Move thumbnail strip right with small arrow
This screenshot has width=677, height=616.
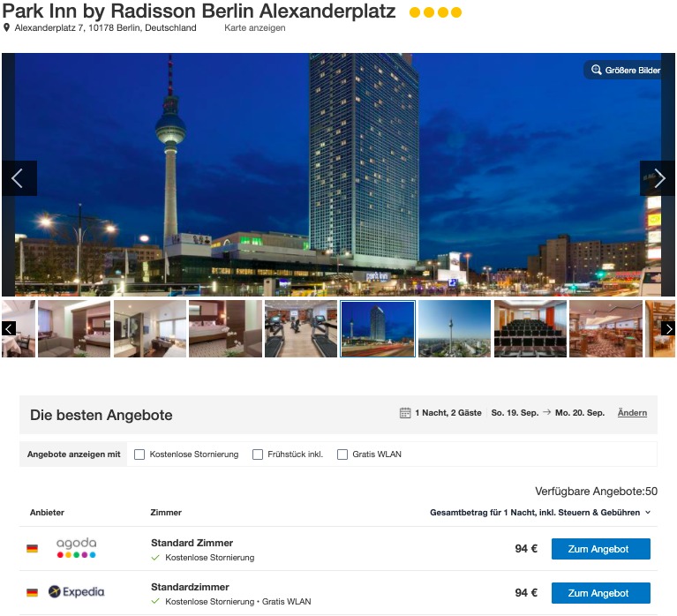[668, 328]
